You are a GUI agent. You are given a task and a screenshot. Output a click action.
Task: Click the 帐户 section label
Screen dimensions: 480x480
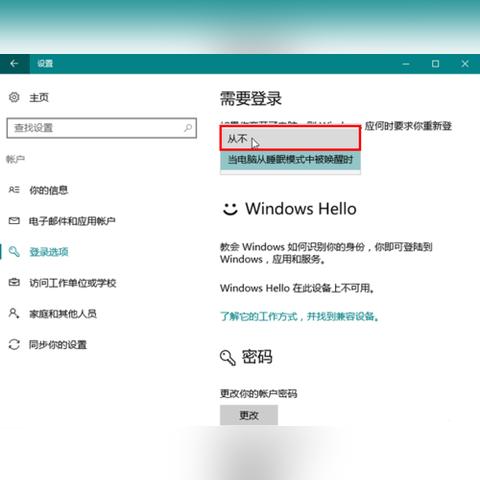click(x=15, y=159)
